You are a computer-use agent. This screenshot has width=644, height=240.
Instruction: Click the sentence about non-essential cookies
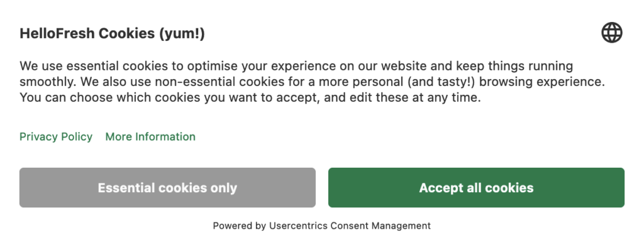click(x=342, y=82)
